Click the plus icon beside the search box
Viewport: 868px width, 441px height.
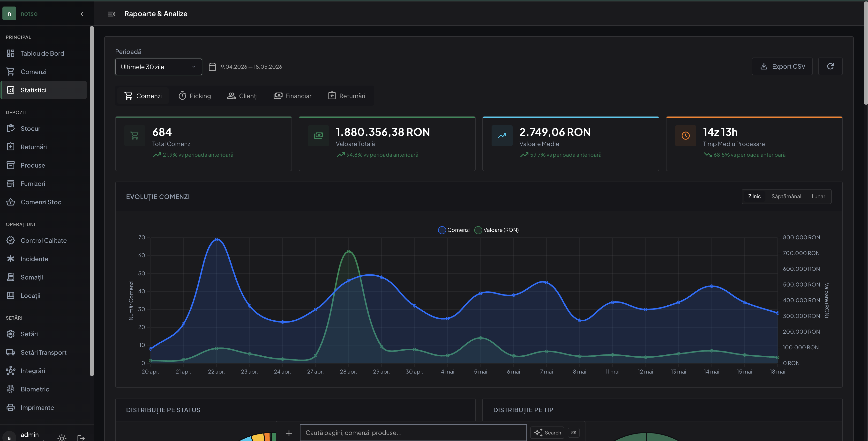coord(289,433)
